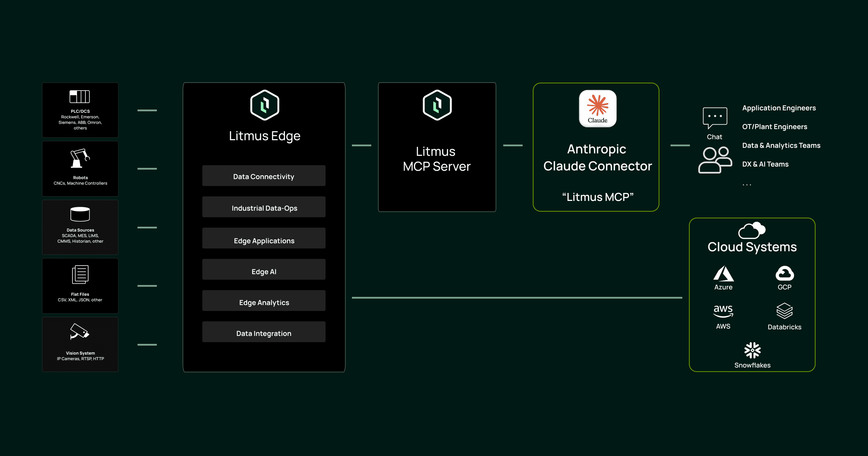Click the Data Sources cylinder icon
The width and height of the screenshot is (868, 456).
[80, 214]
